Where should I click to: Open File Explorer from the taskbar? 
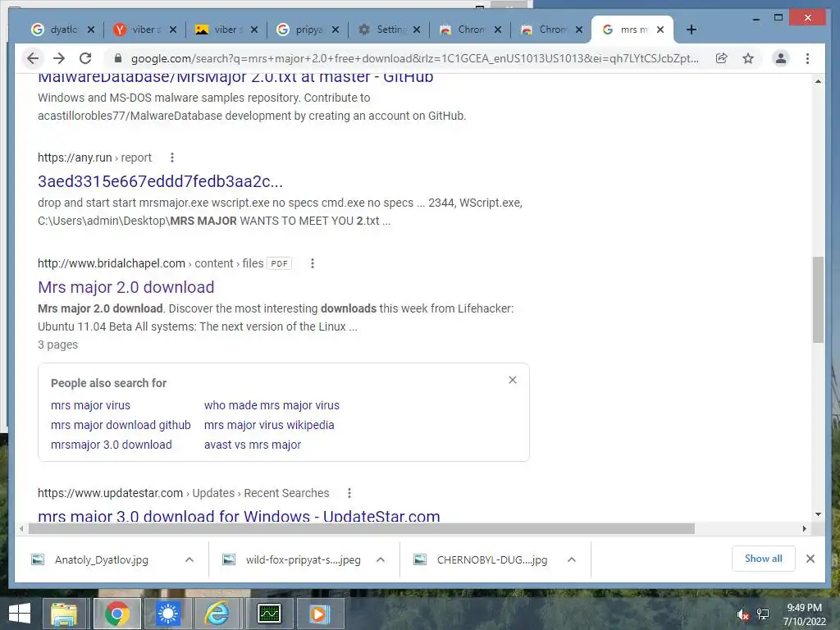64,614
